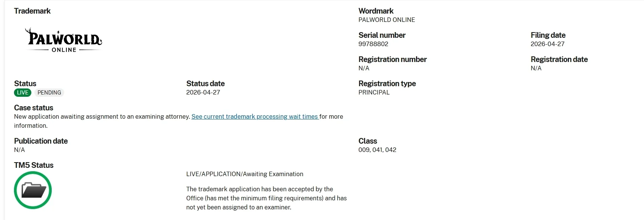Click the Registration date heading

coord(559,59)
